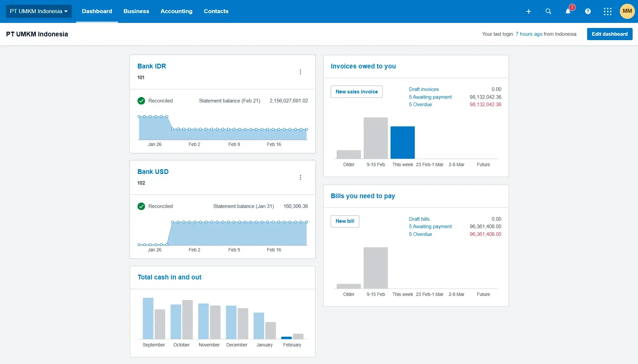Viewport: 638px width, 364px height.
Task: Click the Edit dashboard button
Action: coord(609,34)
